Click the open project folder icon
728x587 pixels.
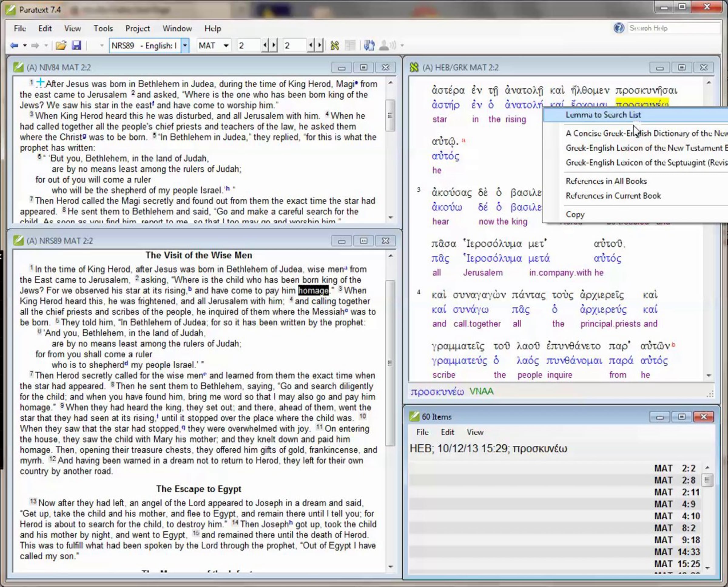coord(61,45)
